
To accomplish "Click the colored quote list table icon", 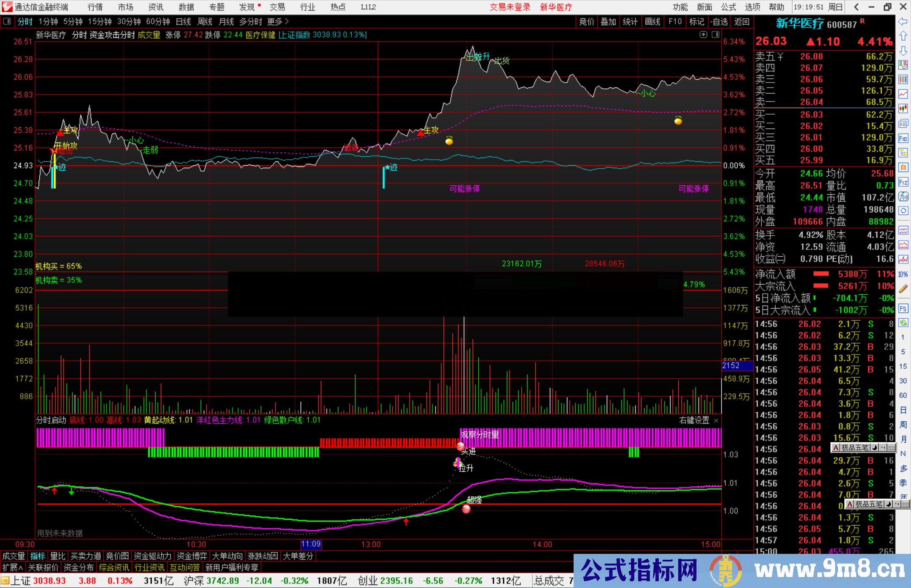I will 903,80.
